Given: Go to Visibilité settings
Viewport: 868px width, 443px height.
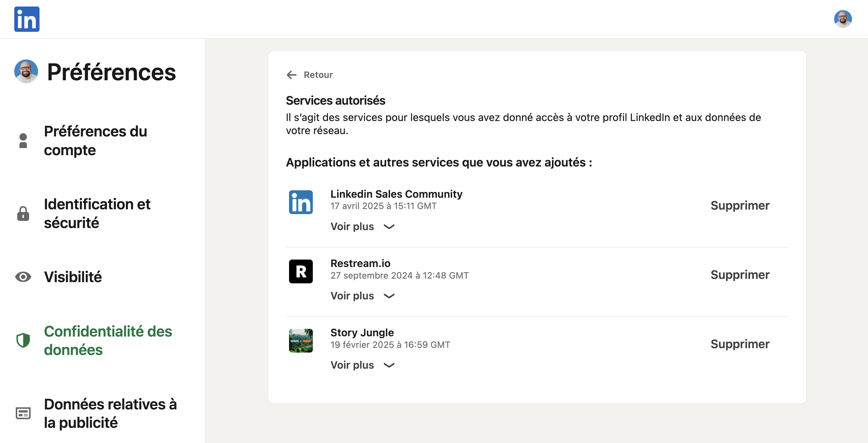Looking at the screenshot, I should click(73, 277).
